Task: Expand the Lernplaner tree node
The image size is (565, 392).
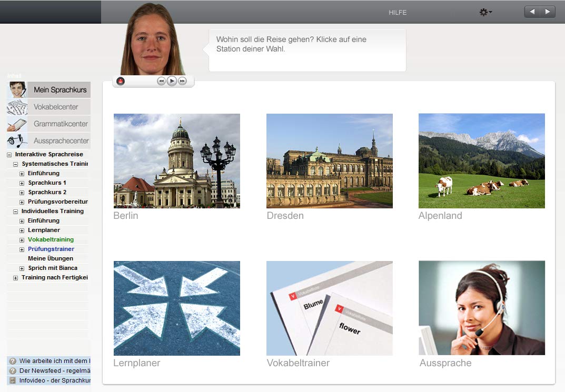Action: [22, 230]
